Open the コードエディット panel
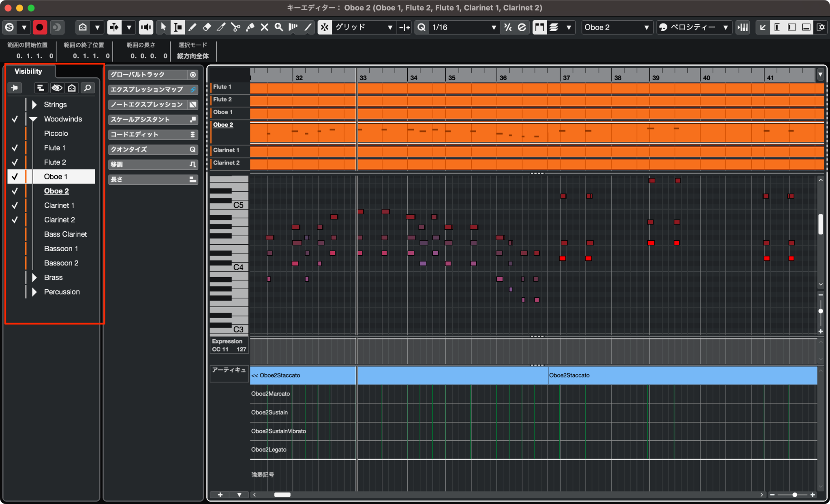Image resolution: width=830 pixels, height=504 pixels. tap(153, 134)
